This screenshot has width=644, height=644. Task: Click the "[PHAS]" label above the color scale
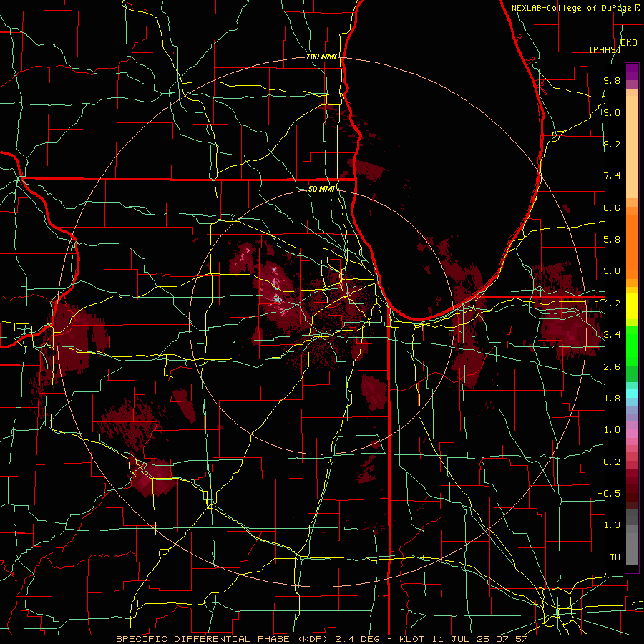tap(605, 49)
